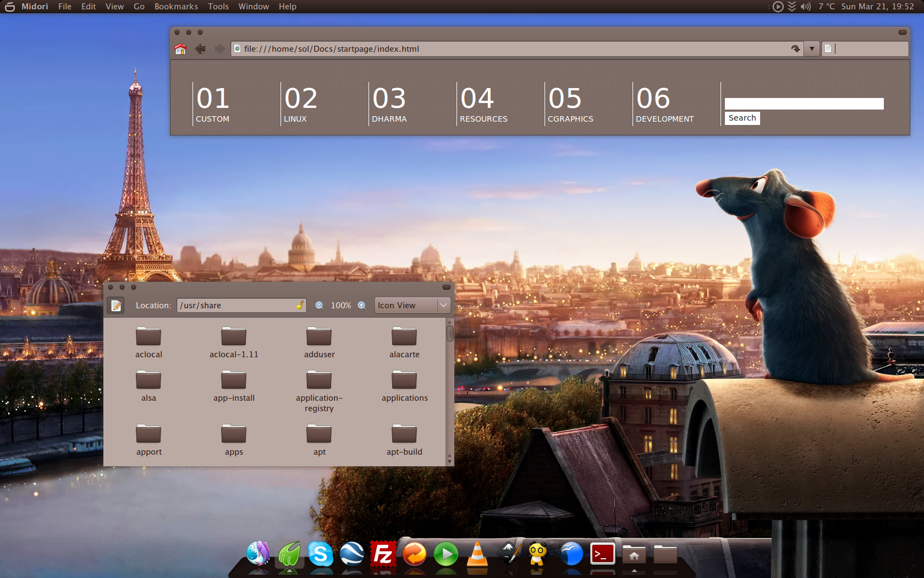Click the page icon in the search field
Image resolution: width=924 pixels, height=578 pixels.
click(x=828, y=49)
